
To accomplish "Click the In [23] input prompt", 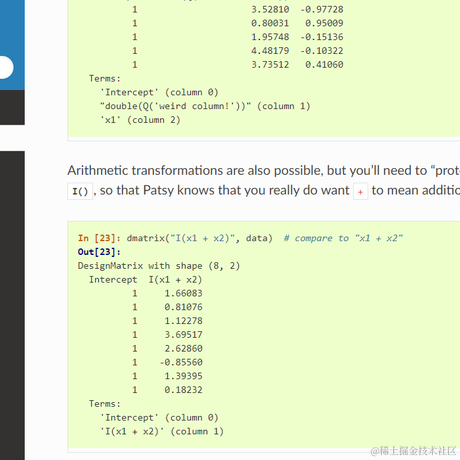I will tap(99, 238).
